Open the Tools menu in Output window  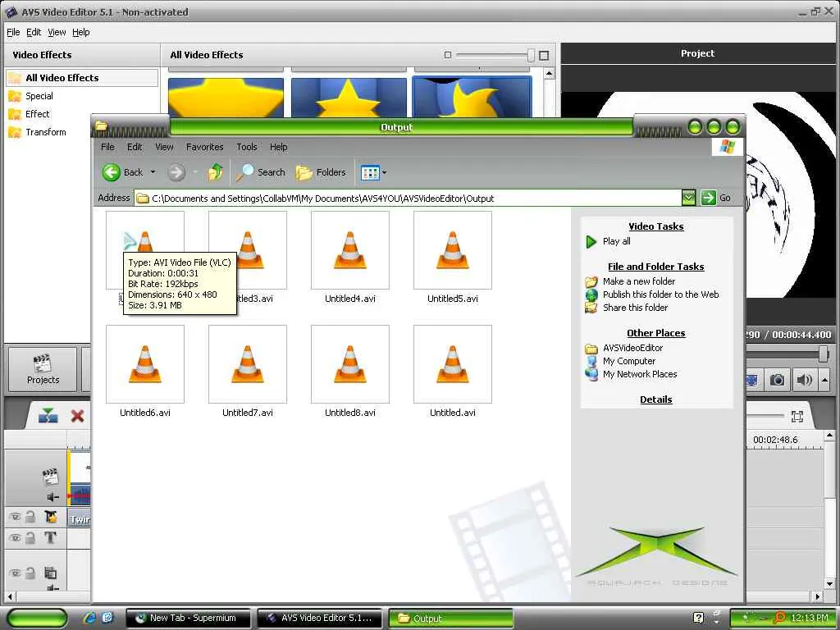tap(246, 147)
